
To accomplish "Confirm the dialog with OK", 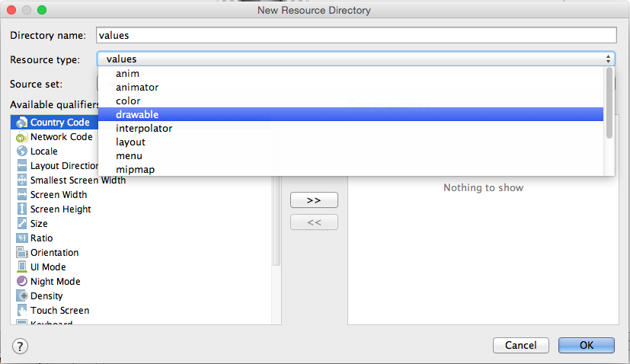I will point(587,345).
